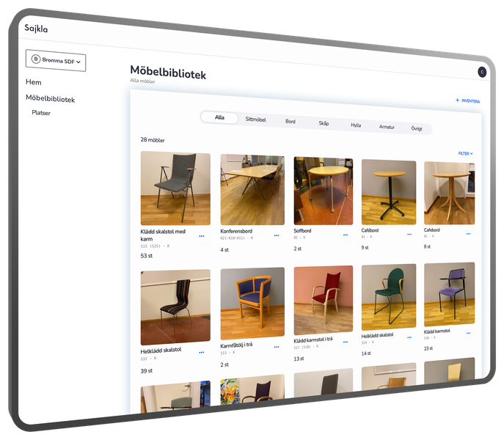Open options for Klädd karmstol i trä
Image resolution: width=504 pixels, height=440 pixels.
[346, 342]
